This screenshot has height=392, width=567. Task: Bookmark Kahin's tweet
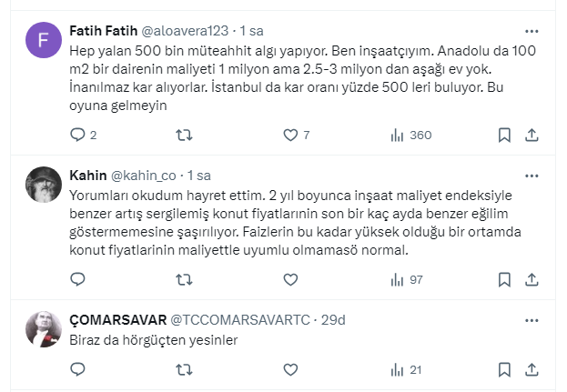pyautogui.click(x=504, y=280)
